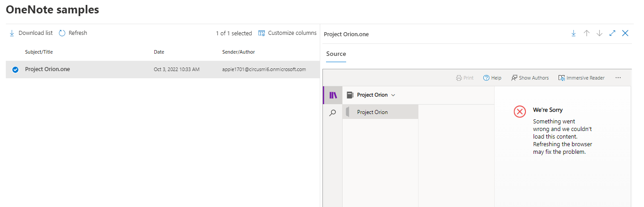This screenshot has height=207, width=644.
Task: Open search with the magnifier icon
Action: pyautogui.click(x=333, y=113)
